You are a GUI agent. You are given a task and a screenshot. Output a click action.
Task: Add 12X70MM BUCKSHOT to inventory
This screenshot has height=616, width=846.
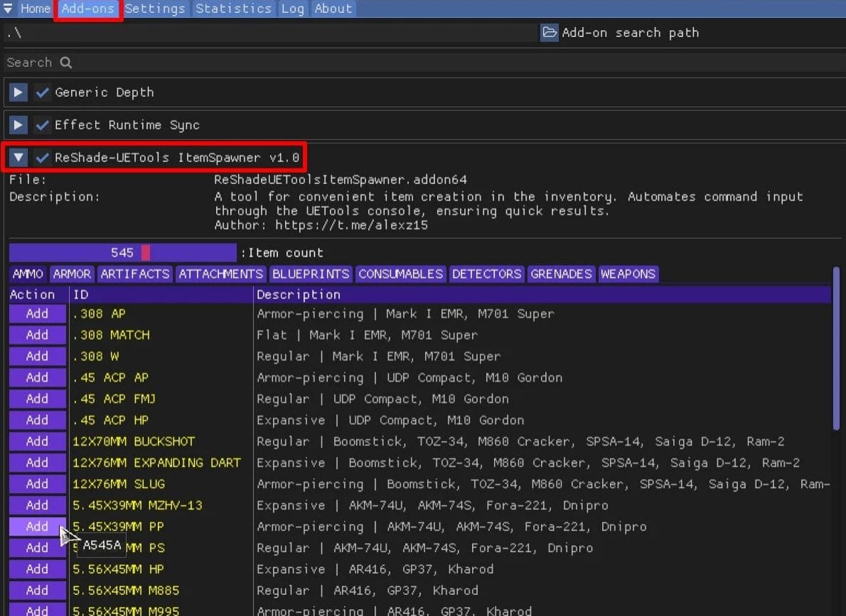tap(37, 441)
